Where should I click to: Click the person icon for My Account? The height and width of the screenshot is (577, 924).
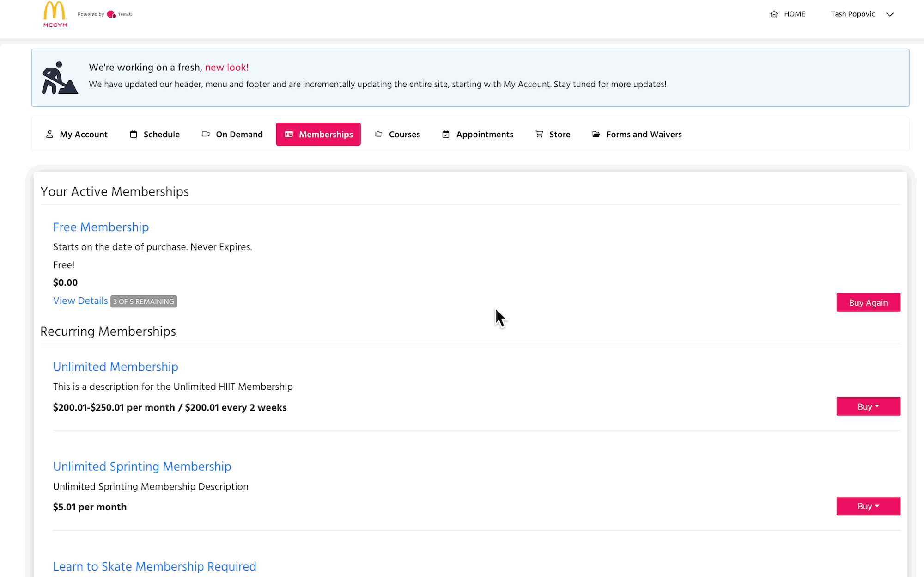(x=49, y=134)
